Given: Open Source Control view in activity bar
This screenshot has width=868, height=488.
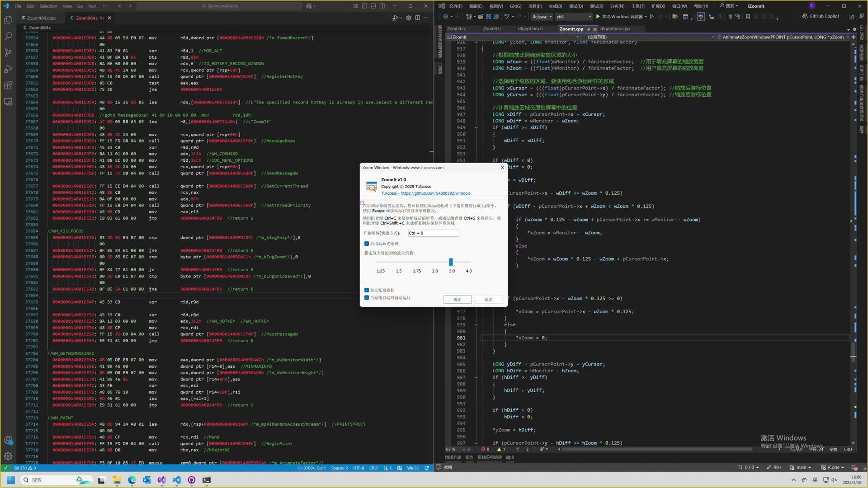Looking at the screenshot, I should (x=8, y=52).
